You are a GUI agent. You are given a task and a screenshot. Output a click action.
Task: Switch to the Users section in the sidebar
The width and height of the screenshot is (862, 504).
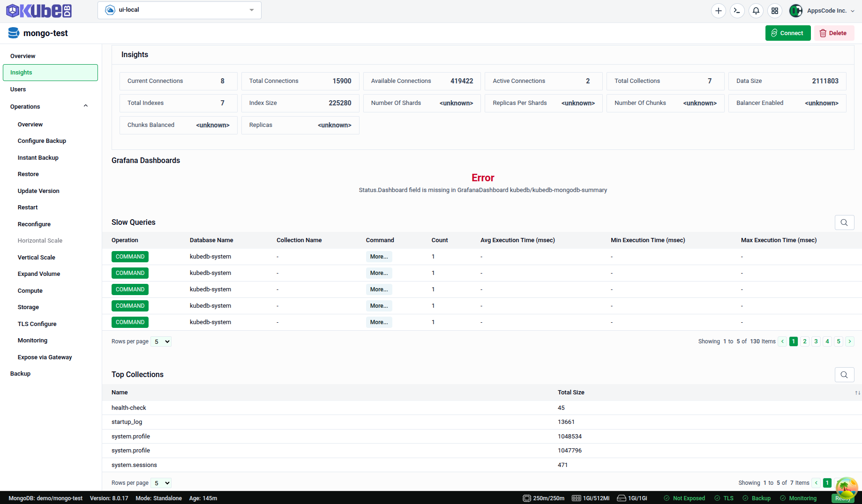coord(18,89)
